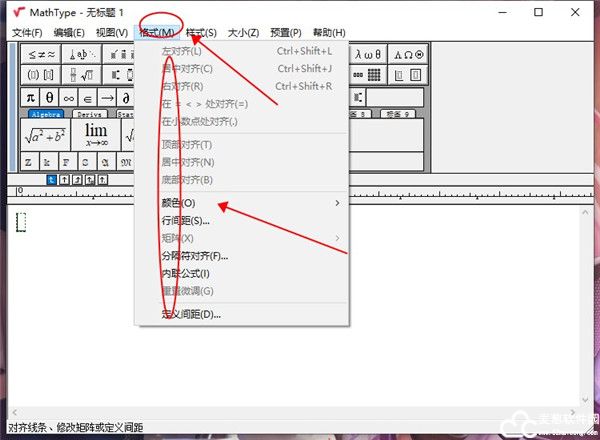Insert the theta symbol
Viewport: 600px width, 440px height.
tap(50, 97)
